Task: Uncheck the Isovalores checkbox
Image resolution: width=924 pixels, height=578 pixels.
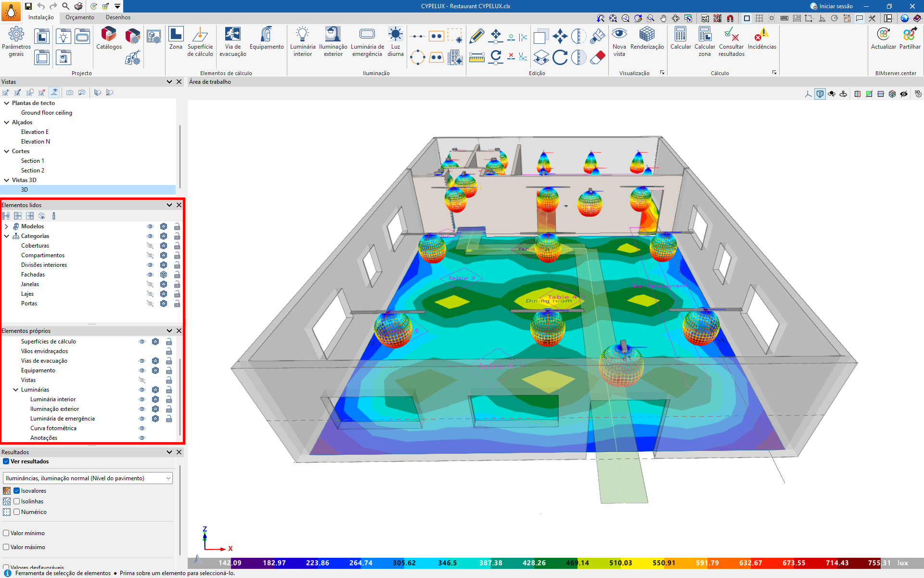Action: point(17,491)
